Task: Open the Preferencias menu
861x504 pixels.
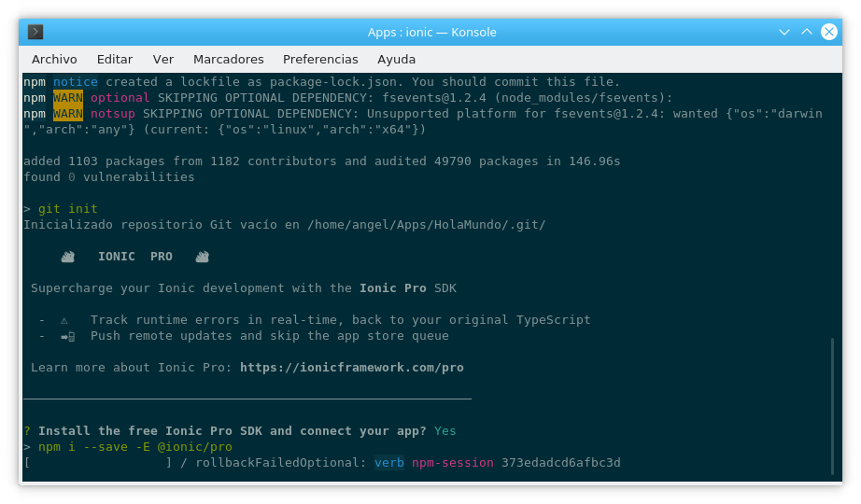Action: click(320, 60)
